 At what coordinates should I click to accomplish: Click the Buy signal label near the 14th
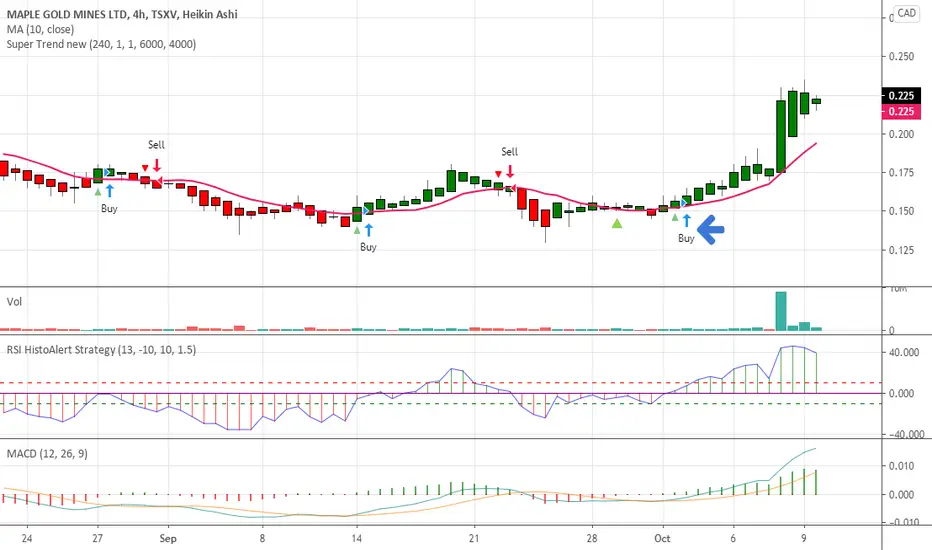(369, 247)
